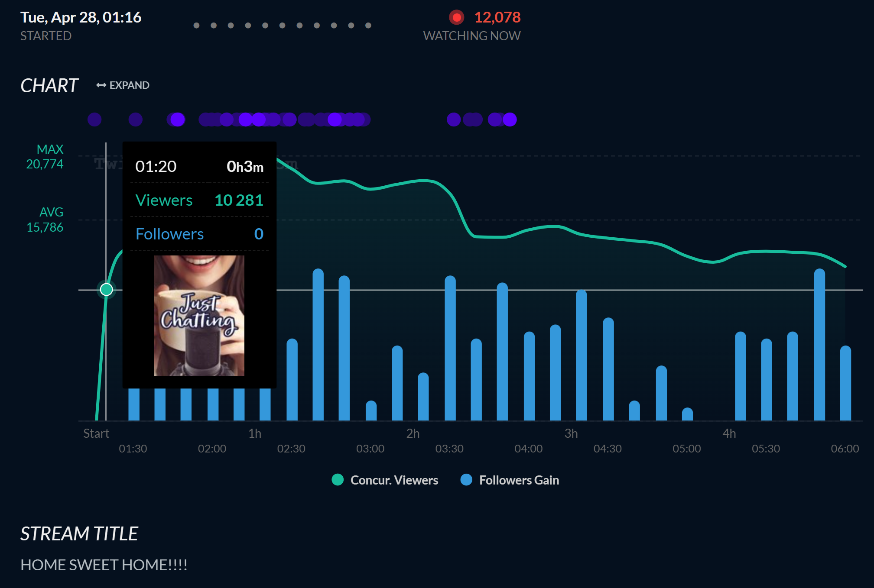Viewport: 874px width, 588px height.
Task: Click the teal Concur. Viewers legend dot
Action: click(338, 480)
